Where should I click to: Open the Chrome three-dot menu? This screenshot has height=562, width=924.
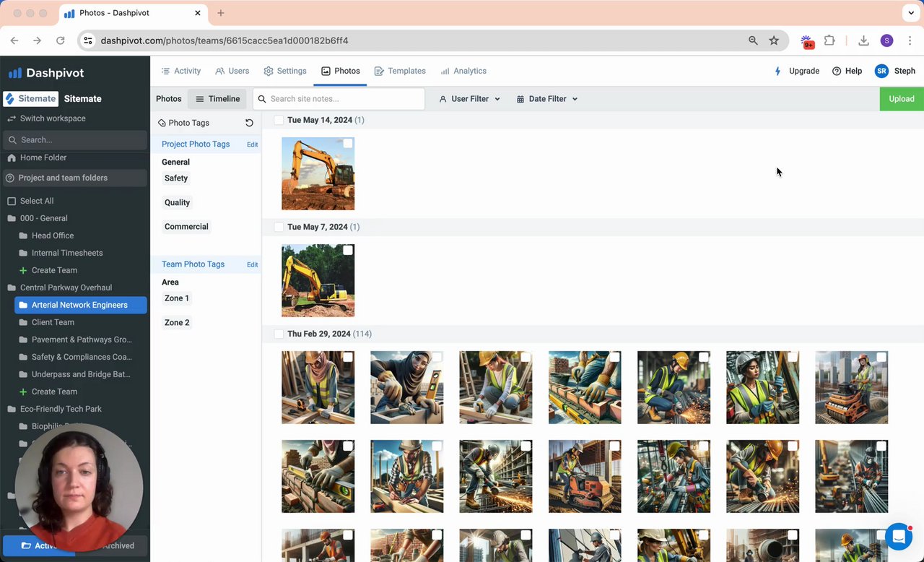click(910, 40)
